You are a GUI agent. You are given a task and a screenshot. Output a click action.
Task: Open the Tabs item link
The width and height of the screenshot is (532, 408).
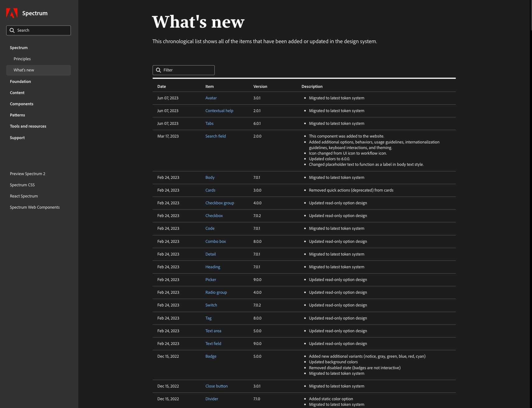click(209, 124)
